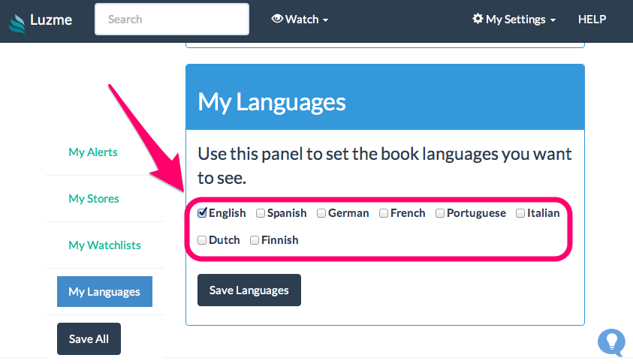Check the Portuguese language option
The height and width of the screenshot is (364, 633).
click(440, 213)
